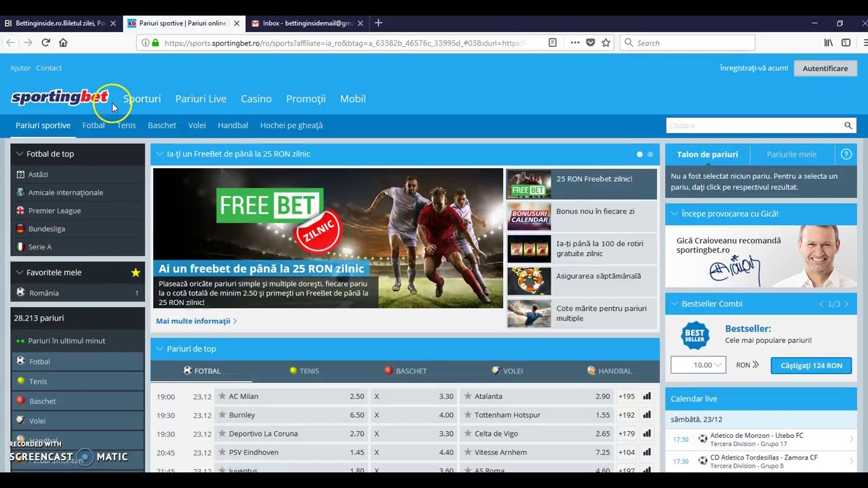This screenshot has width=868, height=488.
Task: Select Bundesliga in sidebar
Action: point(47,228)
